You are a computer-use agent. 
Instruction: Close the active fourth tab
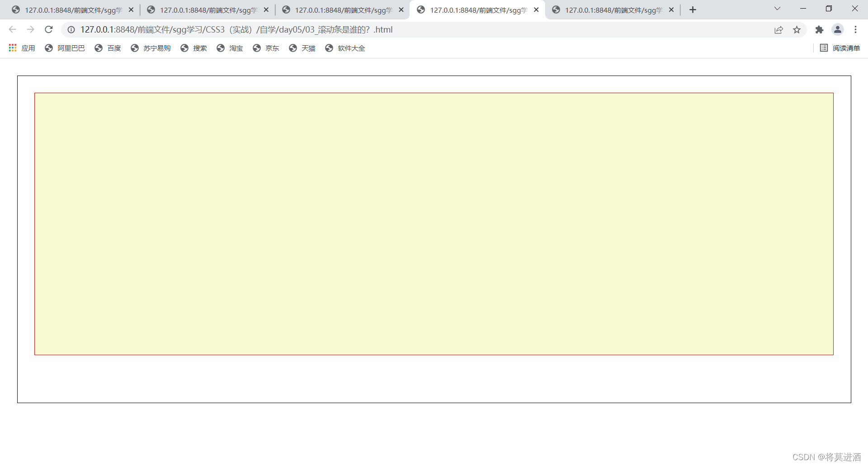[x=536, y=10]
